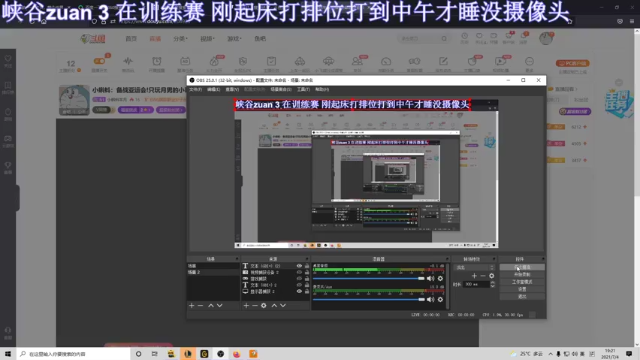The height and width of the screenshot is (360, 640).
Task: Enable 工作室模式 in OBS controls
Action: click(522, 282)
